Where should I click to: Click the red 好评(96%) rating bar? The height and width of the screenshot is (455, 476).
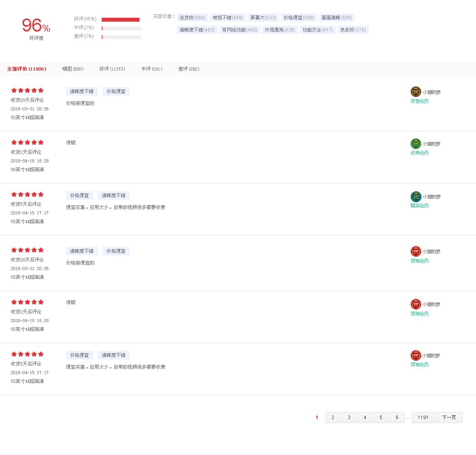(x=121, y=20)
